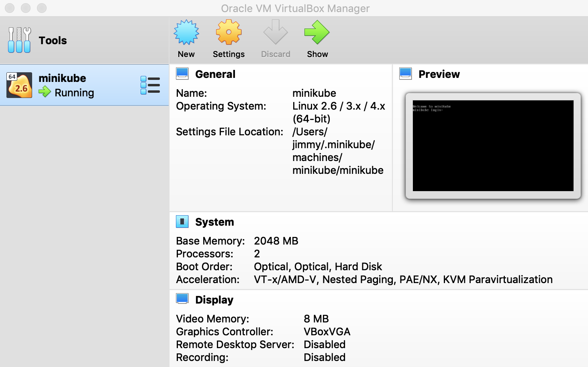The image size is (588, 367).
Task: Click the name value minikube in General
Action: [314, 93]
